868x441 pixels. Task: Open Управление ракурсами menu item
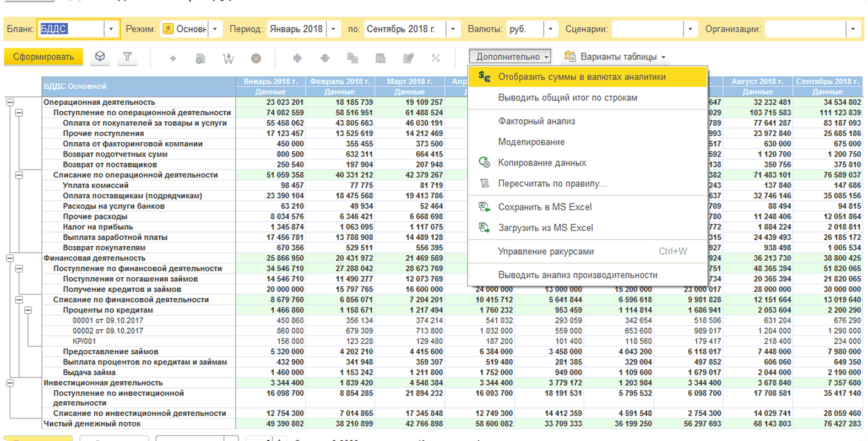coord(587,251)
